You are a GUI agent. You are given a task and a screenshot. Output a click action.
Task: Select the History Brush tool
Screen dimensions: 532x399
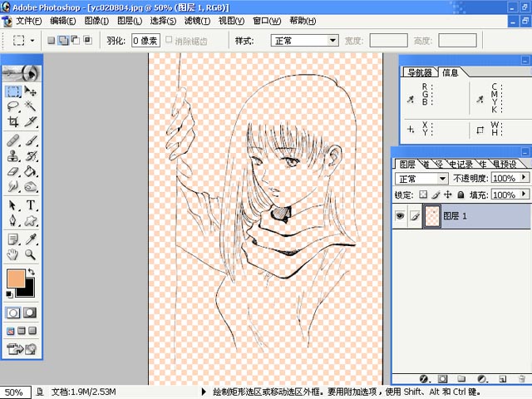coord(31,156)
